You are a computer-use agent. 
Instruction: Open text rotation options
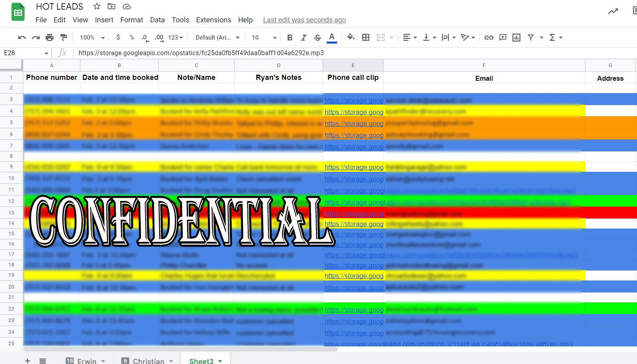[x=468, y=38]
